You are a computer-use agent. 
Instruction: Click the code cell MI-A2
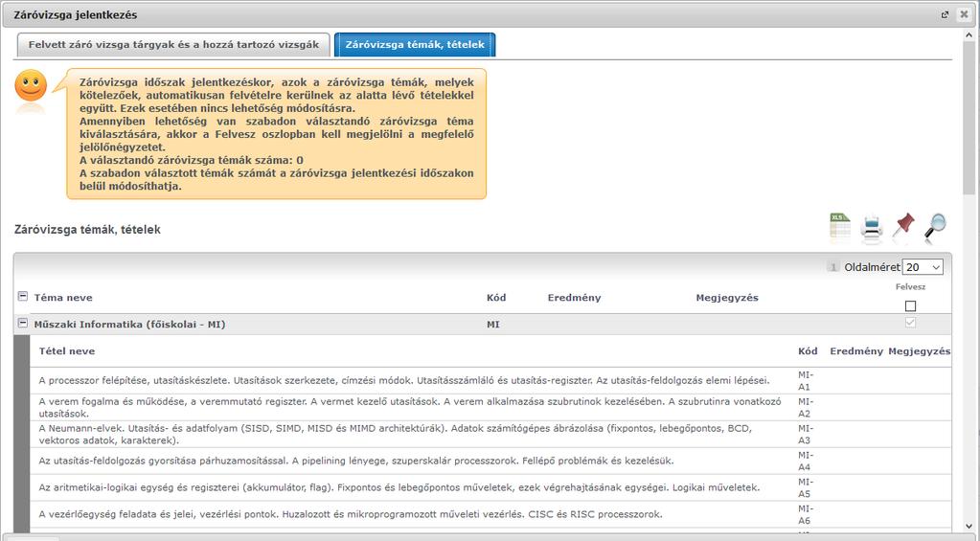pos(806,407)
